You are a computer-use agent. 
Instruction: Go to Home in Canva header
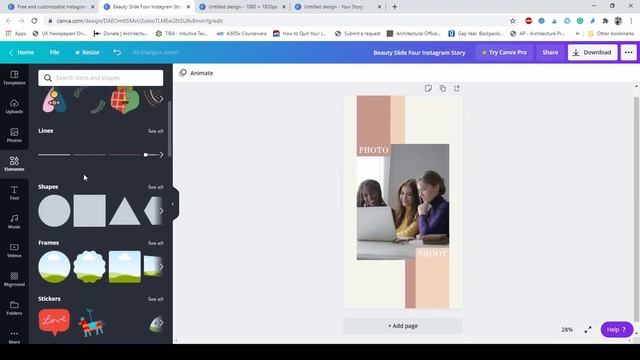point(22,52)
